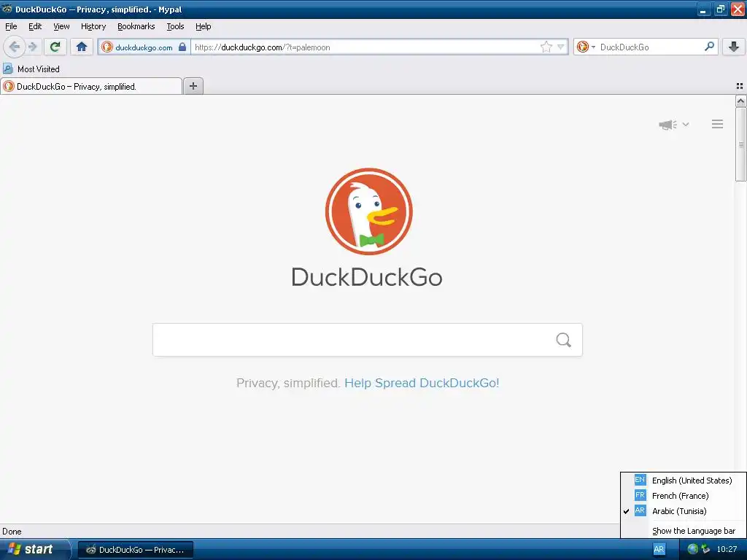Open the View menu
The image size is (747, 560).
click(61, 26)
